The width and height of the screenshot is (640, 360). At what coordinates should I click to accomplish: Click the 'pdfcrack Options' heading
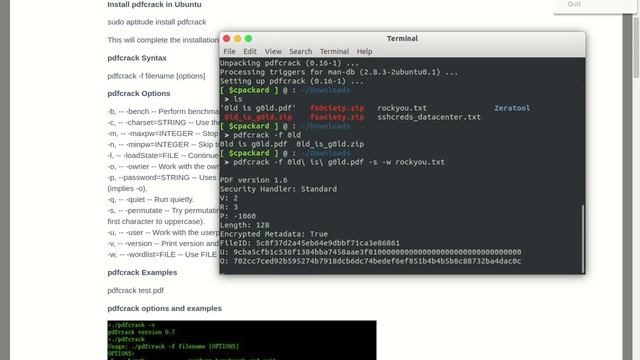coord(139,93)
